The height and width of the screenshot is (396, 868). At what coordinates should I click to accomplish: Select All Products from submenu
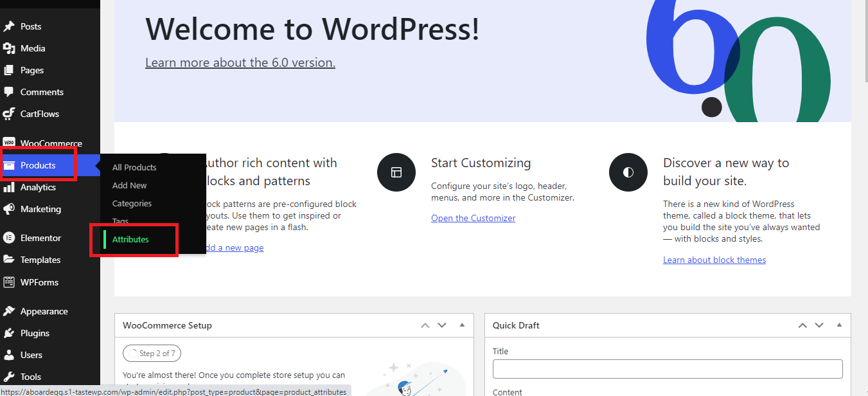[x=134, y=167]
